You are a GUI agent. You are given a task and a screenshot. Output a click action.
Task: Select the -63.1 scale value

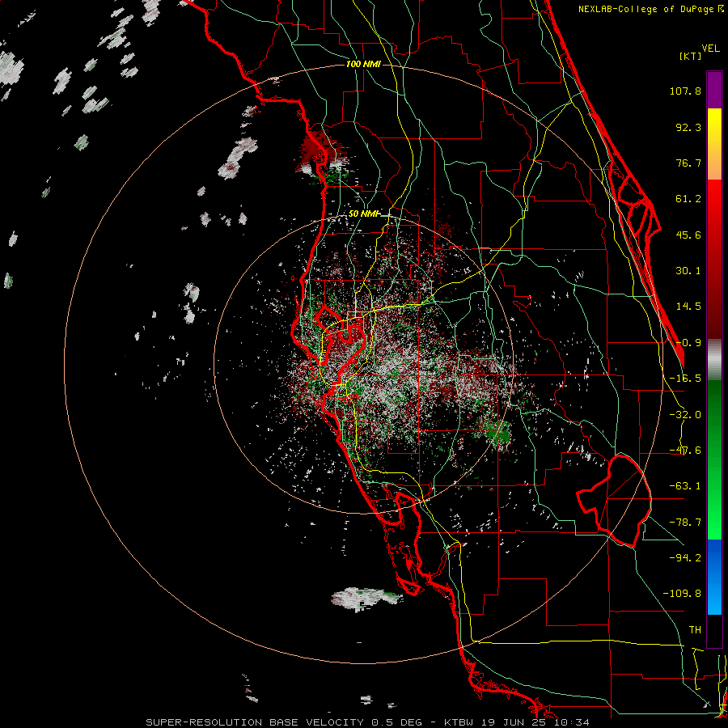pyautogui.click(x=685, y=485)
